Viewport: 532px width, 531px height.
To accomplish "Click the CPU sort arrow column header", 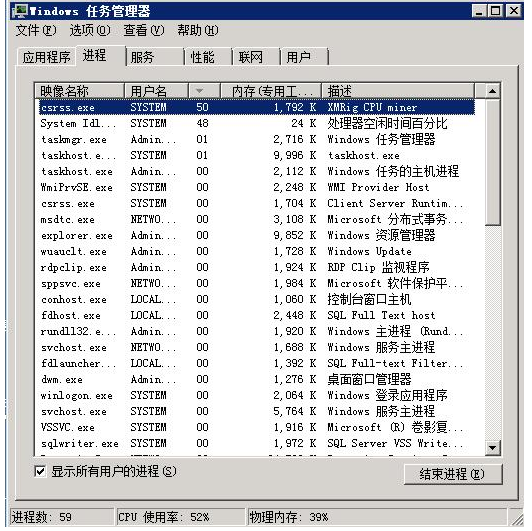I will [204, 91].
